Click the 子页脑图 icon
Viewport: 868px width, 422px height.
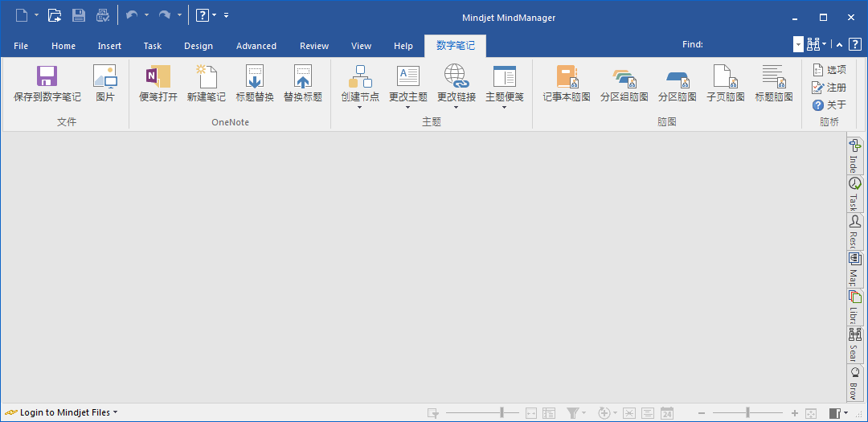[x=725, y=76]
